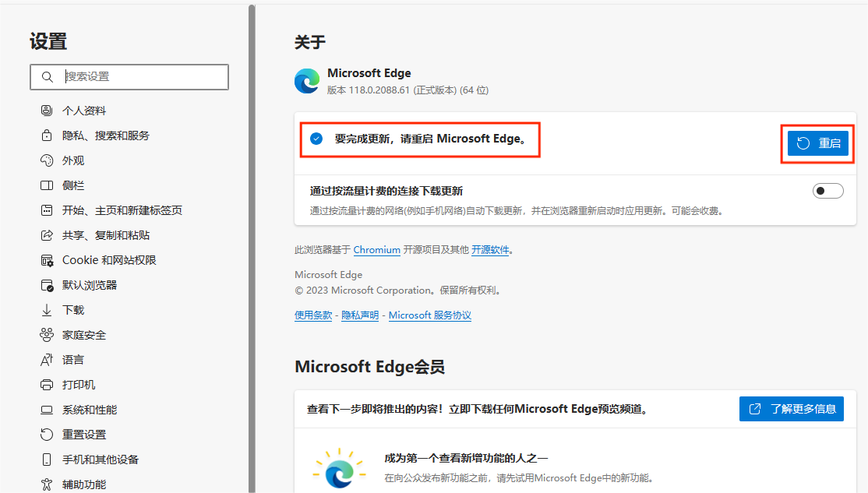Click the search magnifier icon

click(48, 77)
